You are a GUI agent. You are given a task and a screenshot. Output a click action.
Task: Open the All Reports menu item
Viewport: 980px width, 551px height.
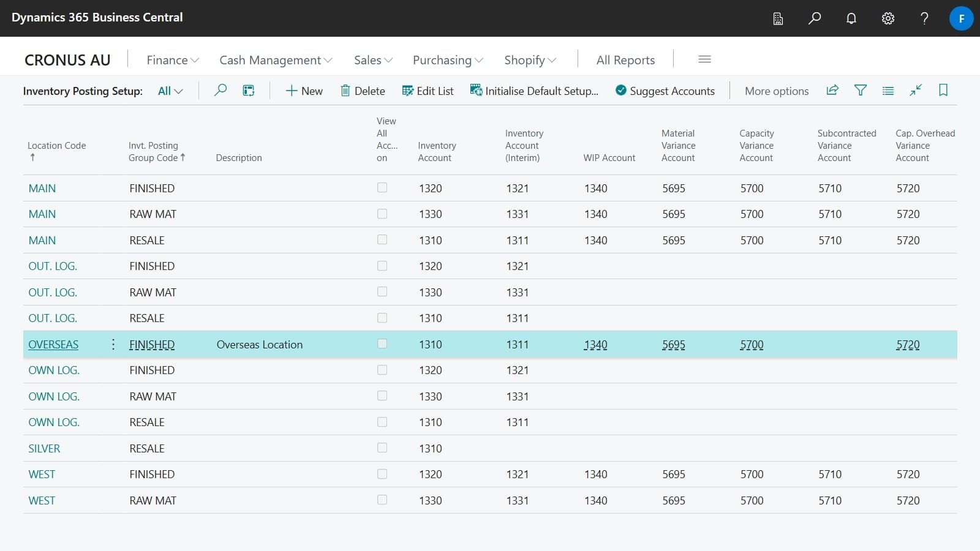pos(625,60)
